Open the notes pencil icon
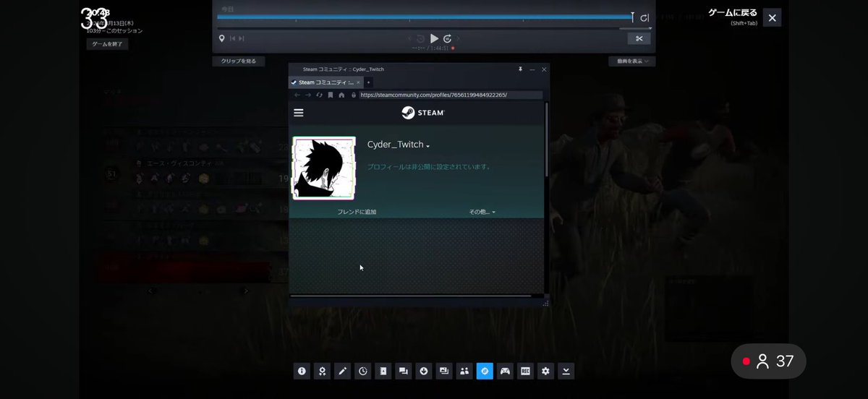Viewport: 868px width, 399px height. point(342,371)
